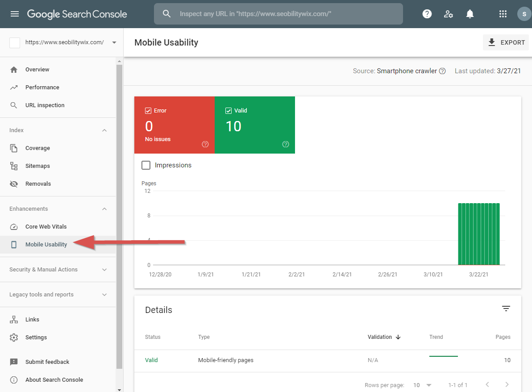Screen dimensions: 532x392
Task: Open the Sitemaps page
Action: tap(37, 166)
